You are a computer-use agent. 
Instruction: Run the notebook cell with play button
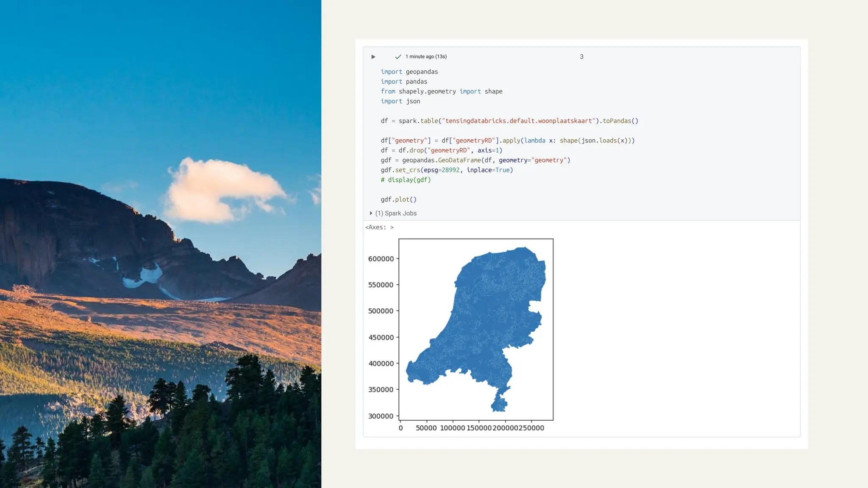(373, 57)
